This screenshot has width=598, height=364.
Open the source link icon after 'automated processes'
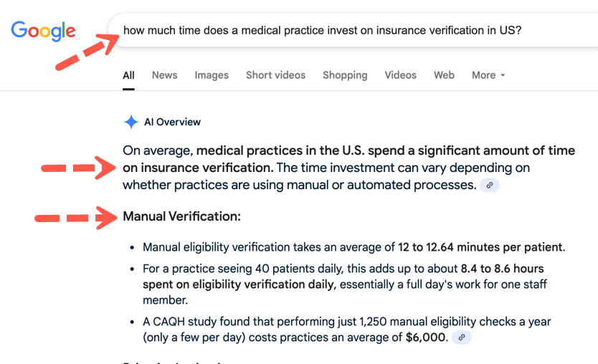click(490, 186)
